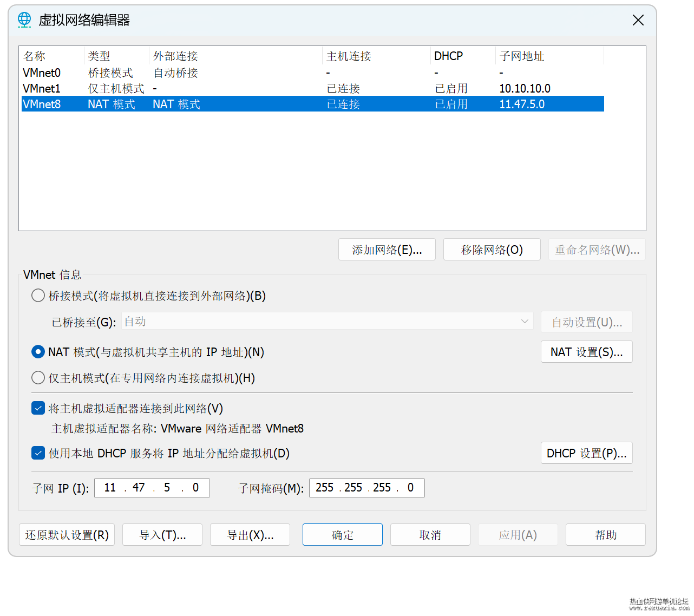Click the 应用(A) button

click(x=518, y=535)
